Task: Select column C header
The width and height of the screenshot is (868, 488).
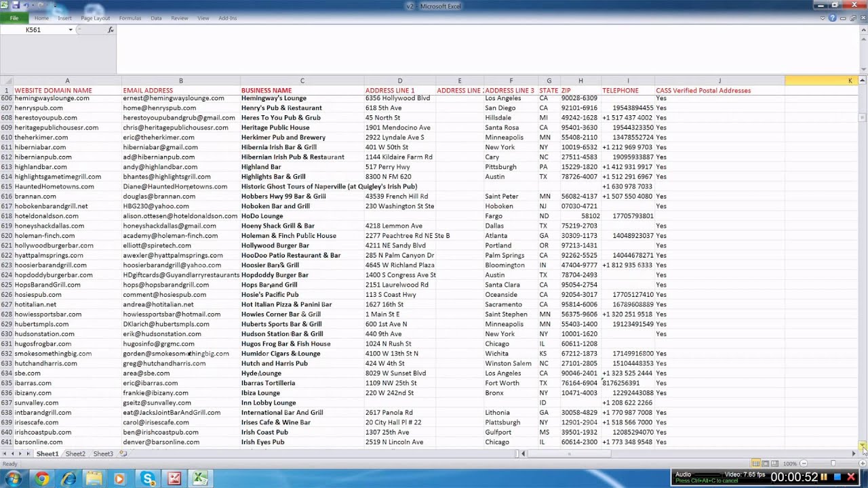Action: point(302,81)
